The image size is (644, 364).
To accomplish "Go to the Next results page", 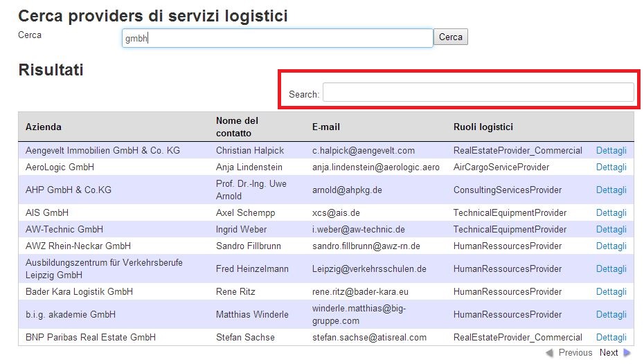I will coord(609,352).
